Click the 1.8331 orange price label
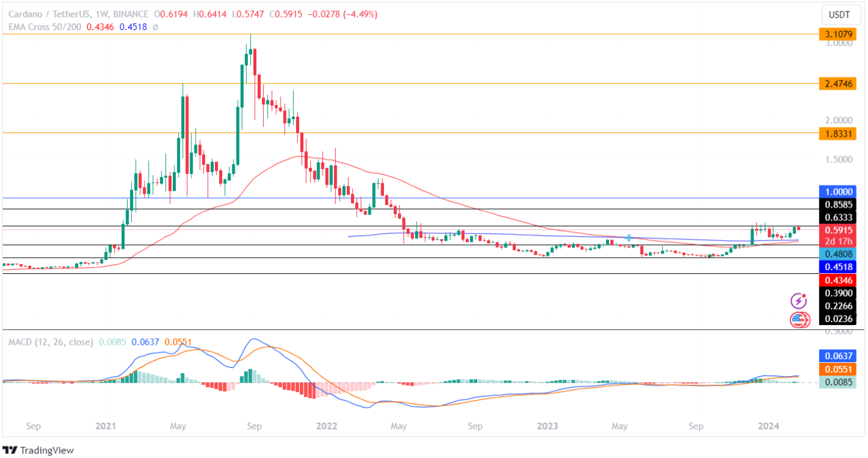The height and width of the screenshot is (458, 868). (x=838, y=133)
